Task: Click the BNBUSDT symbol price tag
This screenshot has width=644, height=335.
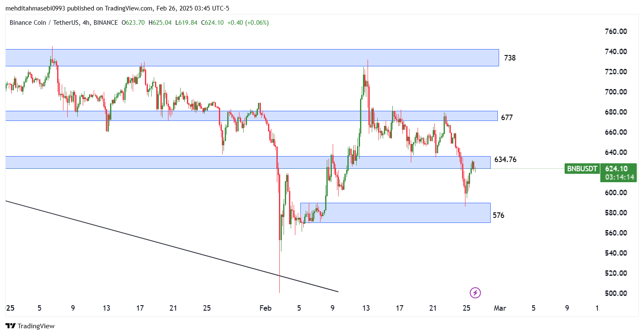Action: coord(582,169)
